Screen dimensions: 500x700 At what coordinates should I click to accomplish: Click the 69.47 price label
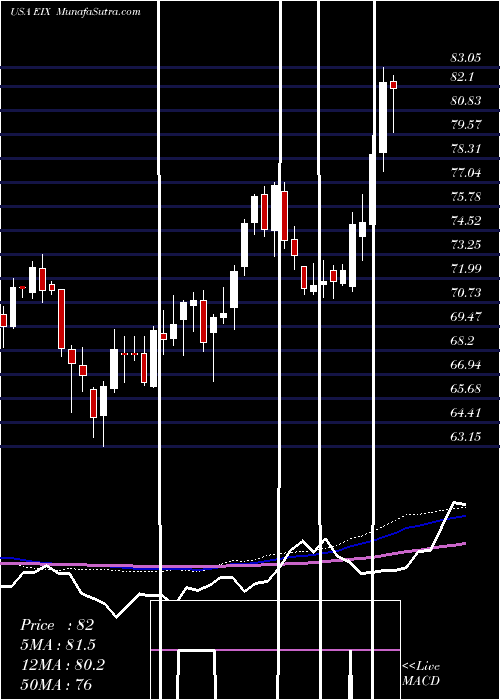pos(466,317)
